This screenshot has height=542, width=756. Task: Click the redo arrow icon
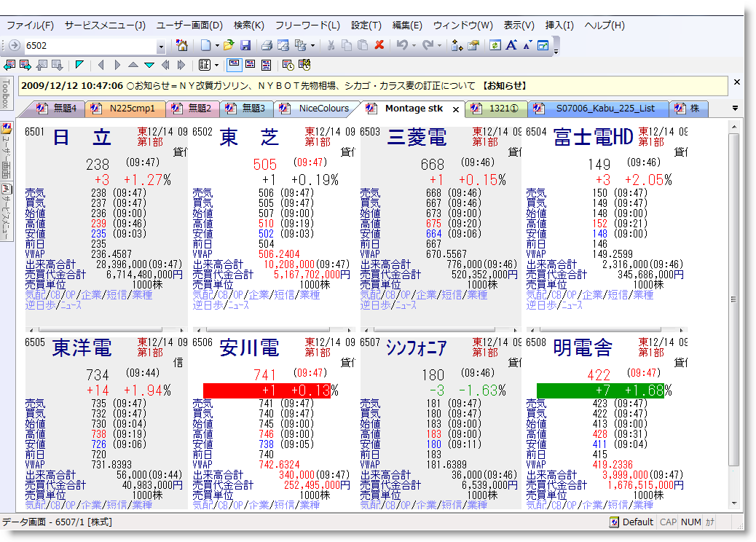pyautogui.click(x=428, y=45)
